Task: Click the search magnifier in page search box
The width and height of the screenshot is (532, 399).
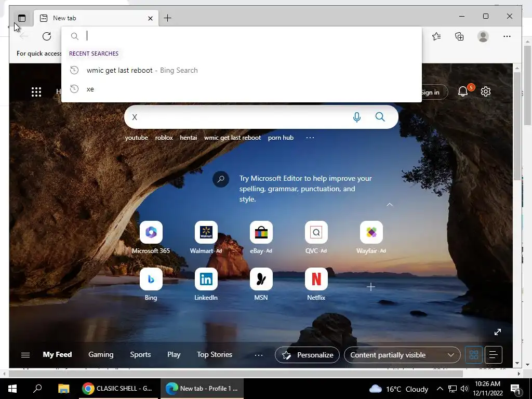Action: pyautogui.click(x=380, y=117)
